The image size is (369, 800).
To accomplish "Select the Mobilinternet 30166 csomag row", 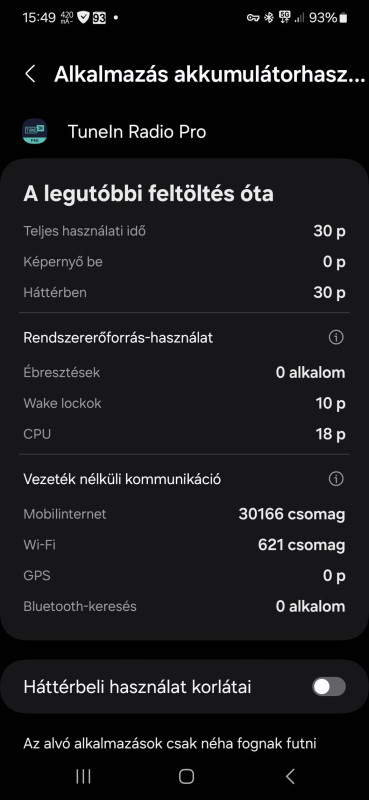I will pos(184,514).
